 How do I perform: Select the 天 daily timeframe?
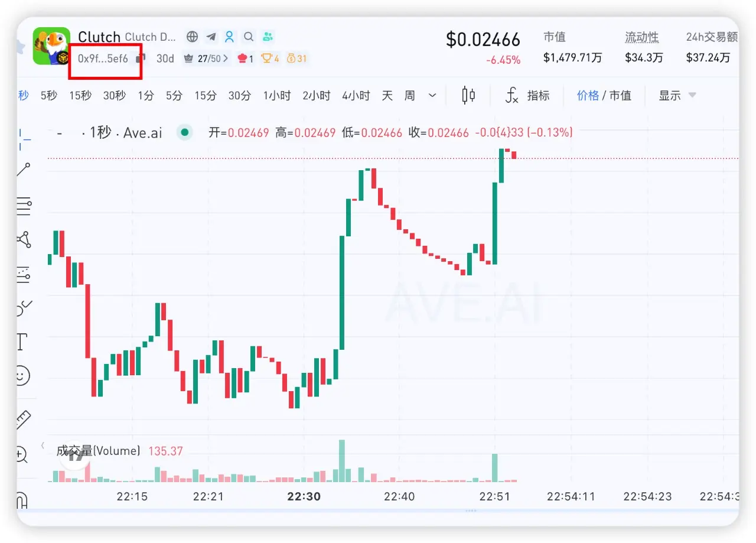tap(387, 95)
